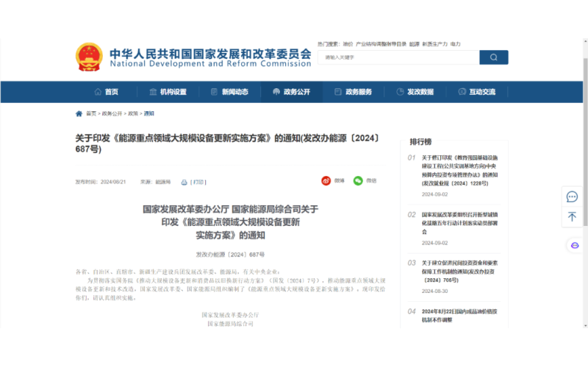
Task: Open the 首页 navigation item
Action: click(x=107, y=92)
